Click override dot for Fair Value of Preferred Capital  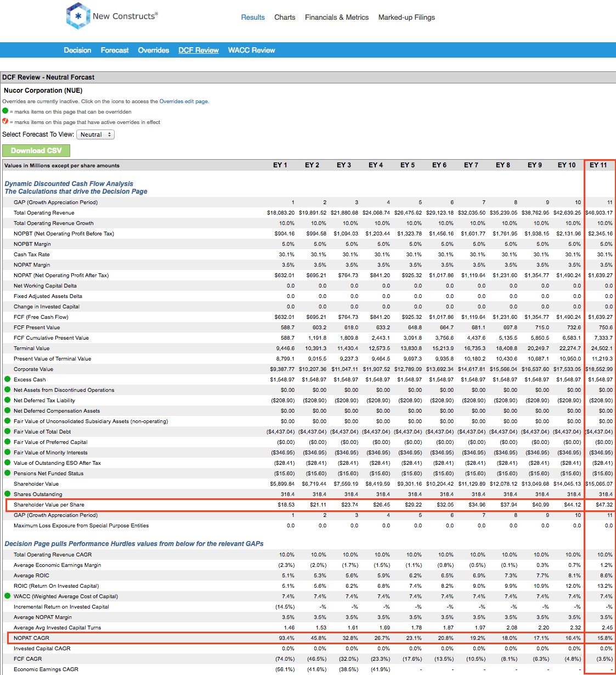[8, 442]
